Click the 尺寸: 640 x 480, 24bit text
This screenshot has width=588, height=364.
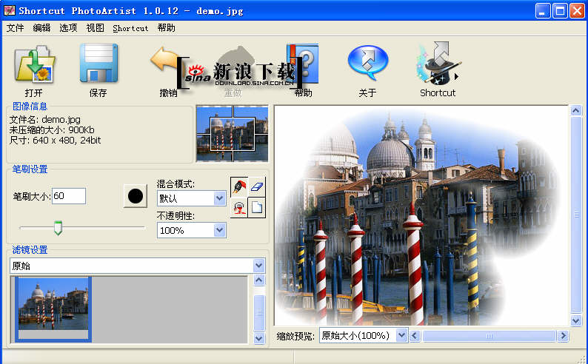55,141
